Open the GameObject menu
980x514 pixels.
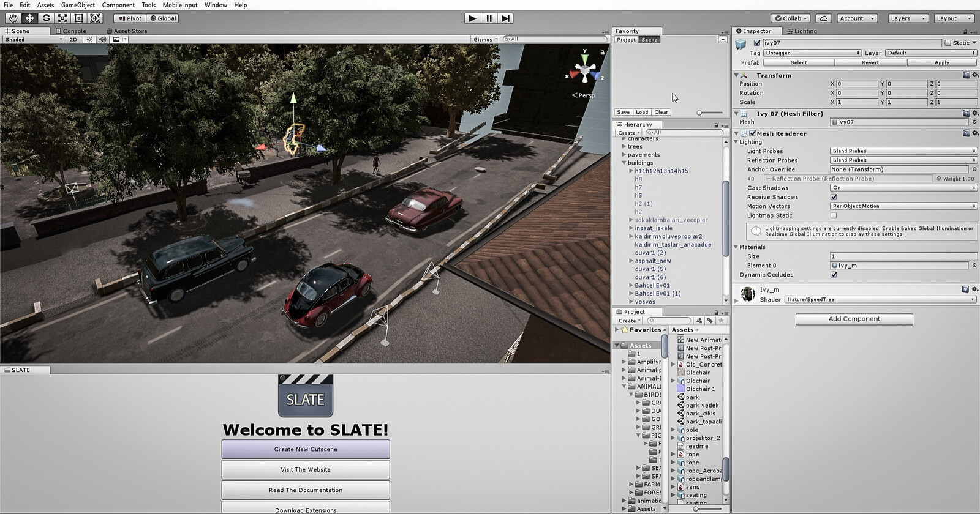[78, 5]
